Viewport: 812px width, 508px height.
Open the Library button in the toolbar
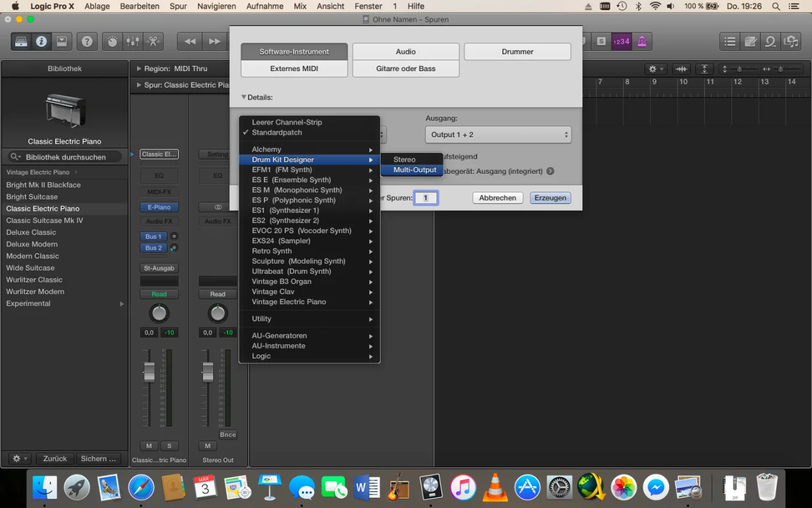pyautogui.click(x=21, y=41)
